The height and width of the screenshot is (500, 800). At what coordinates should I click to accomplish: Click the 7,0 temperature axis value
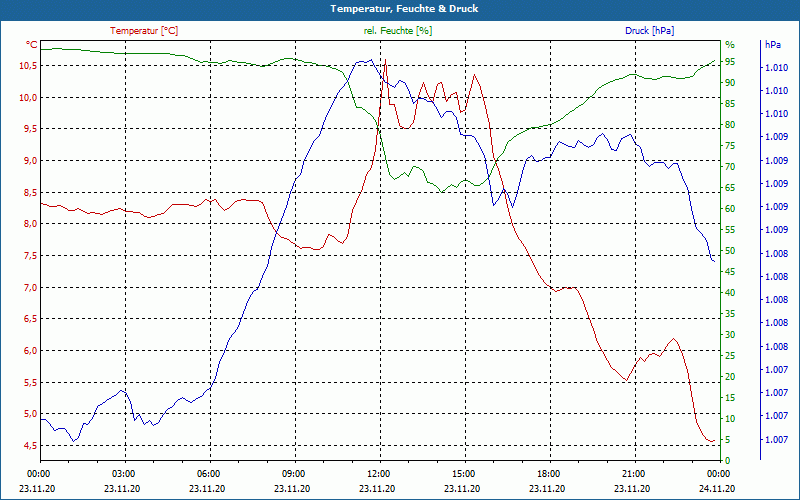click(30, 287)
